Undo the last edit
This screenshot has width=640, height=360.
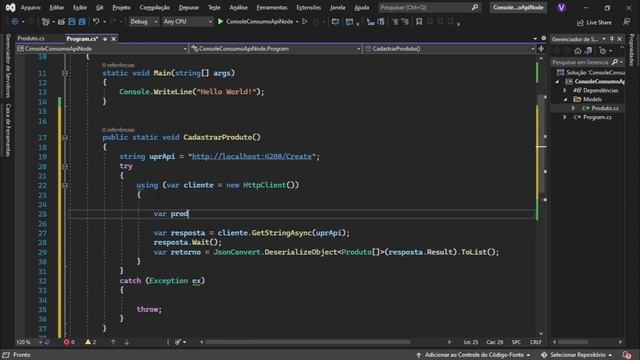click(96, 22)
